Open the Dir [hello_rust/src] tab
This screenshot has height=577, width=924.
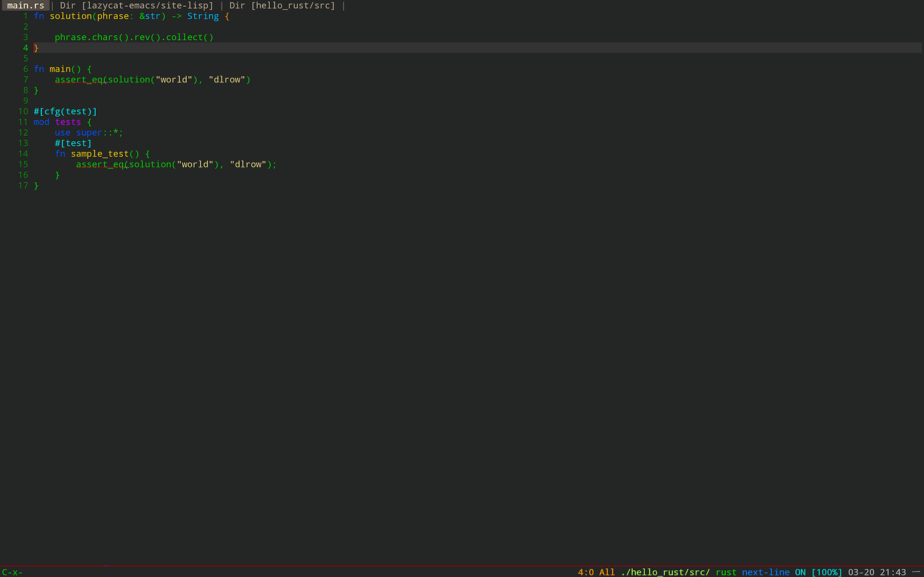pos(282,5)
